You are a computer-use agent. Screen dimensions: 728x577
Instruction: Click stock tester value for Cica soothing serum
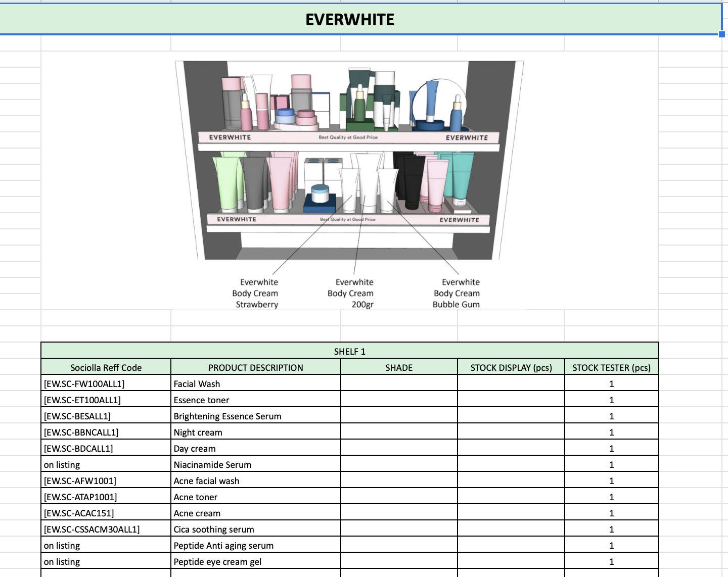[x=612, y=529]
